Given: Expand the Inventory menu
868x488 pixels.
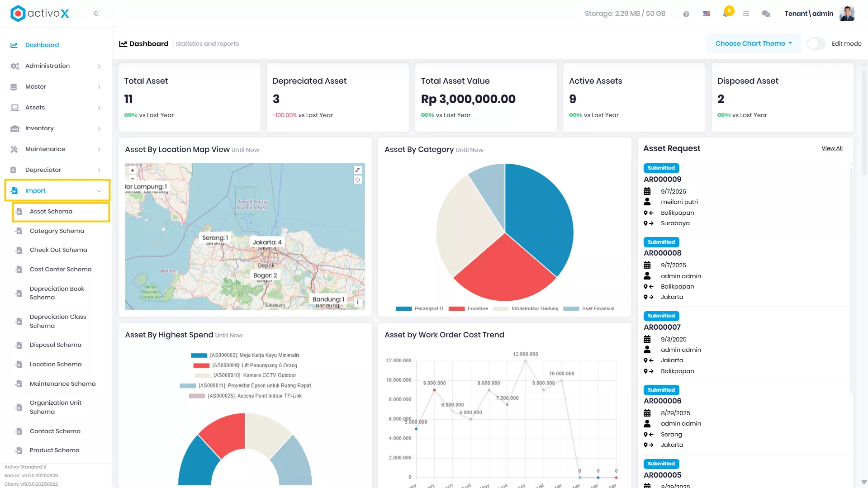Looking at the screenshot, I should 99,129.
